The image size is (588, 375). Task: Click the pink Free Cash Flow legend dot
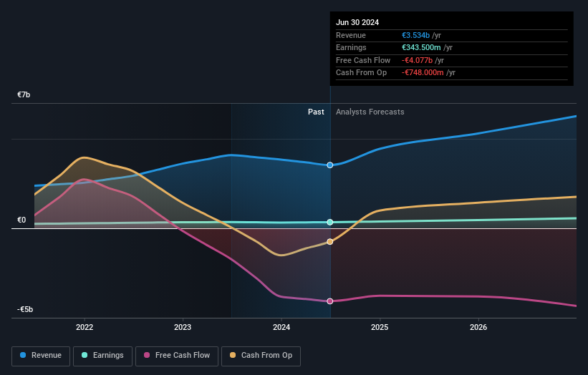[147, 355]
